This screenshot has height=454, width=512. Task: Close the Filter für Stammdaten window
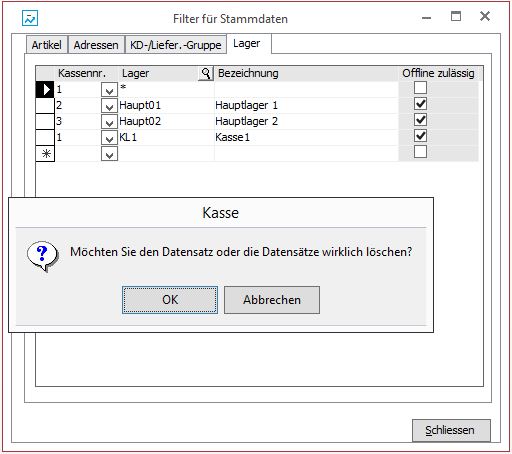point(485,16)
